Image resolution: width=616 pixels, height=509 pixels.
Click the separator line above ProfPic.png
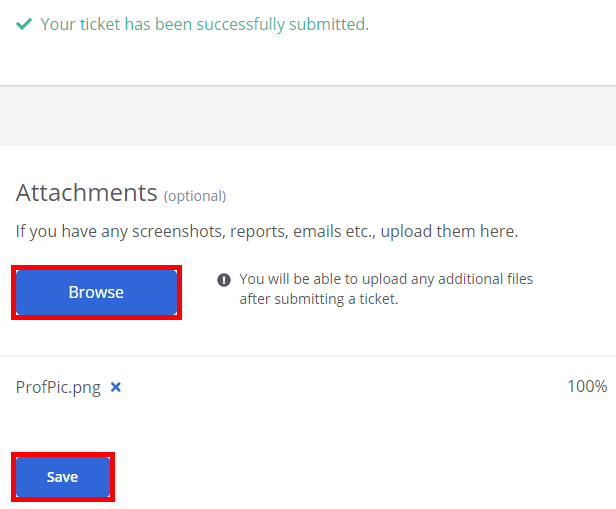point(308,356)
